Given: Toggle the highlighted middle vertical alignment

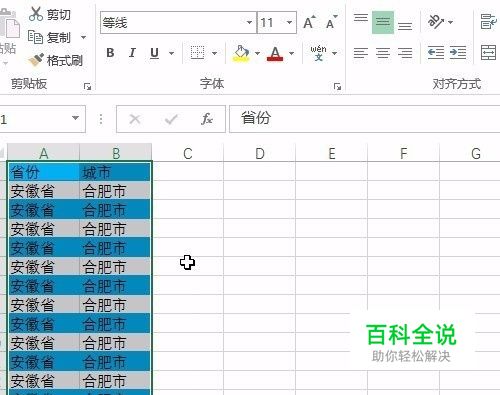Looking at the screenshot, I should tap(383, 22).
